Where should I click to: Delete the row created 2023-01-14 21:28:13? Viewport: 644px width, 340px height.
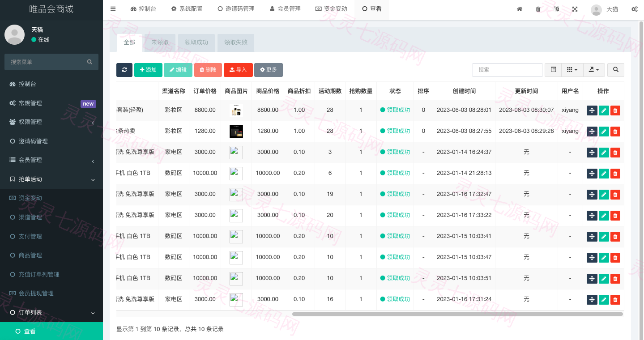click(615, 174)
